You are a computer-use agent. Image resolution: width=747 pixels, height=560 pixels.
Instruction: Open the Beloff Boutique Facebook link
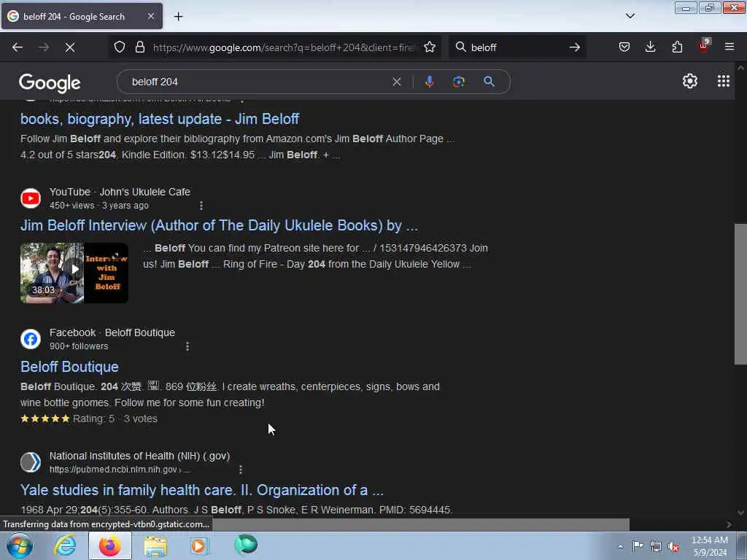(69, 367)
